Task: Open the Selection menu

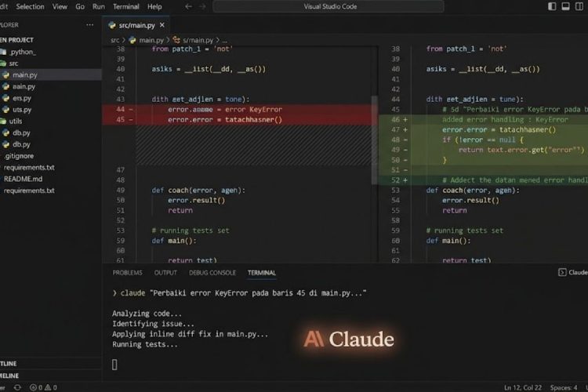Action: pyautogui.click(x=30, y=7)
